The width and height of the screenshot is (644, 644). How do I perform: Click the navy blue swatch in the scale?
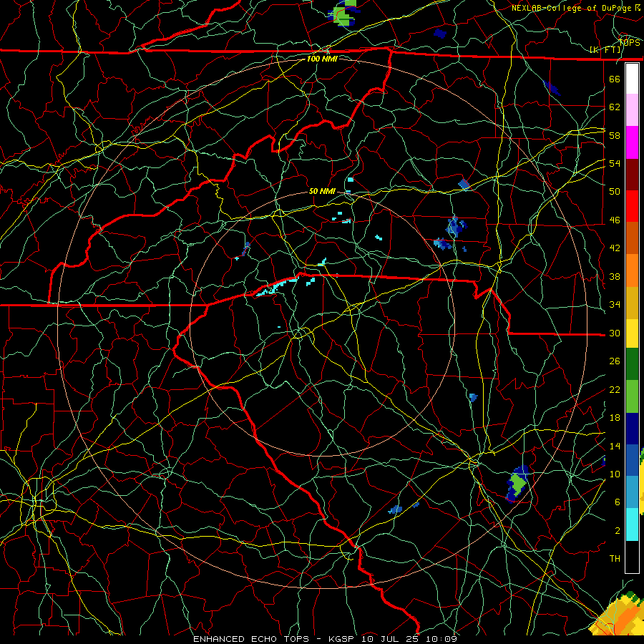(x=632, y=429)
